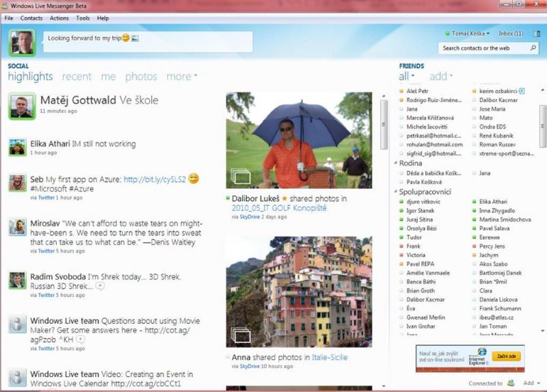Open the 'more' dropdown in Social
Viewport: 547px width, 392px height.
pyautogui.click(x=182, y=76)
